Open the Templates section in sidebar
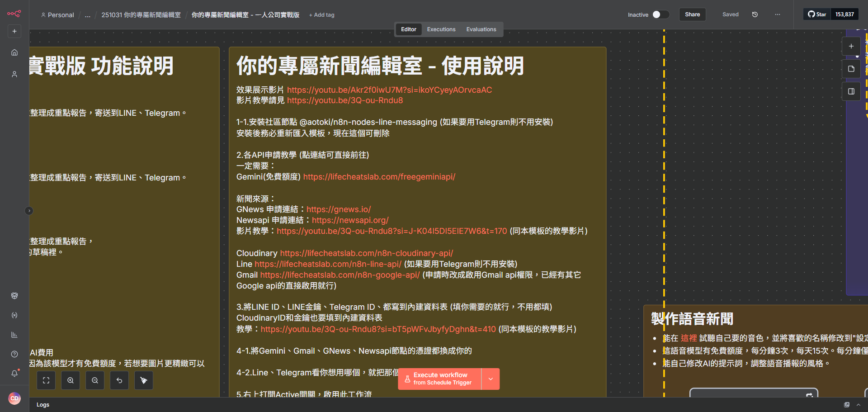This screenshot has width=868, height=412. [14, 296]
